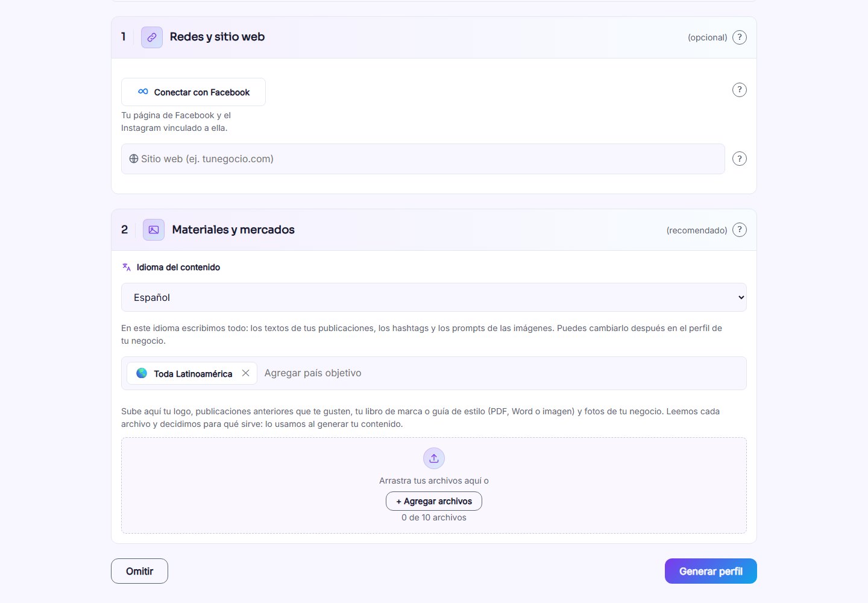Open help beside the Sitio web field

click(740, 159)
